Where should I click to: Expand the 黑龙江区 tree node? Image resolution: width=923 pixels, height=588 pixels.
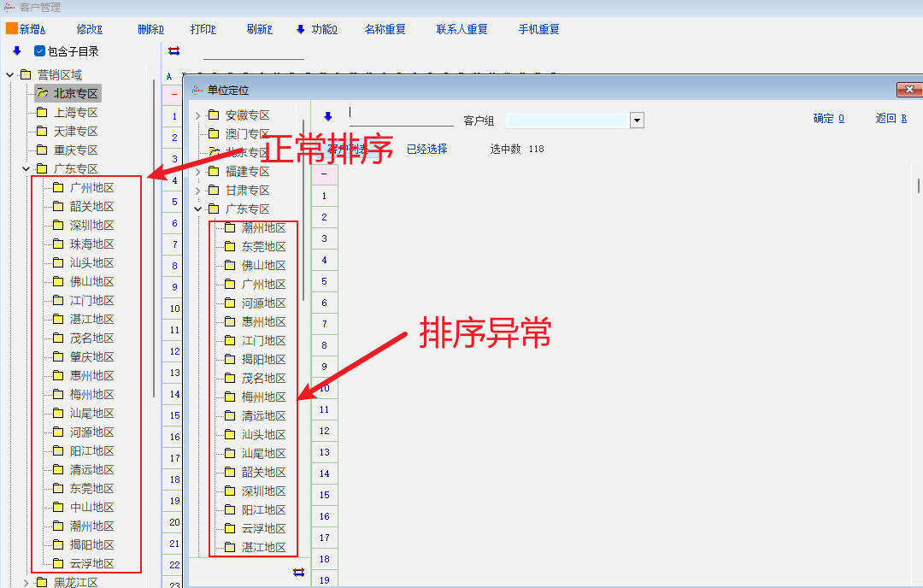click(26, 583)
